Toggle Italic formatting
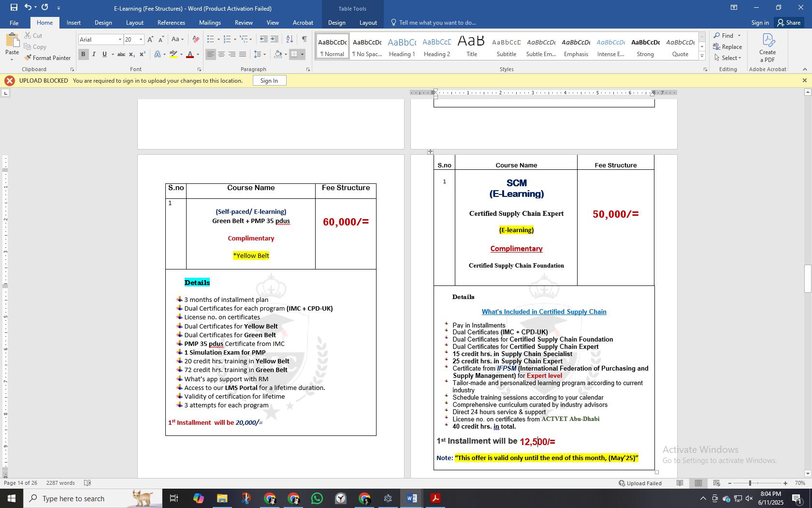 click(x=94, y=54)
